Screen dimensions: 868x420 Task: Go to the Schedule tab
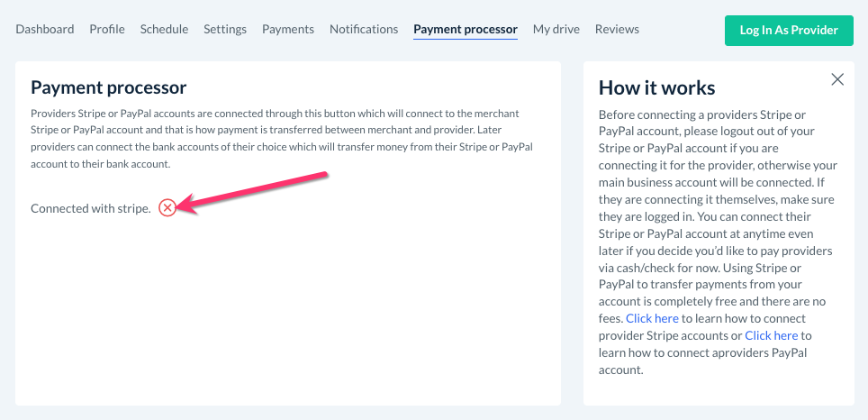tap(164, 29)
